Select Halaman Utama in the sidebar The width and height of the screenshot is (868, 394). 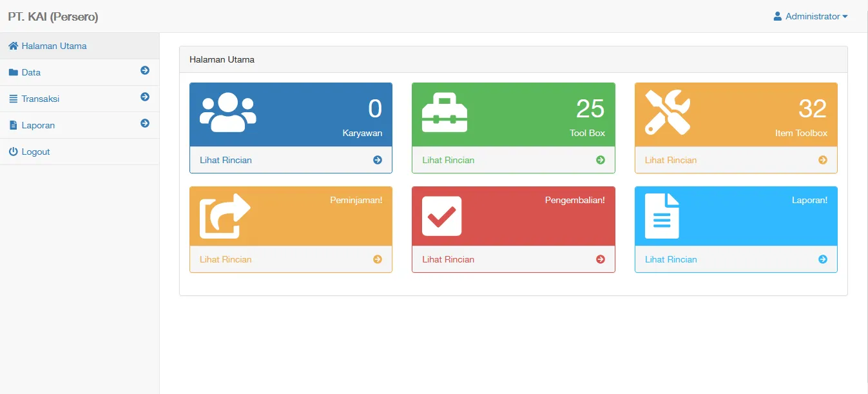(x=53, y=46)
